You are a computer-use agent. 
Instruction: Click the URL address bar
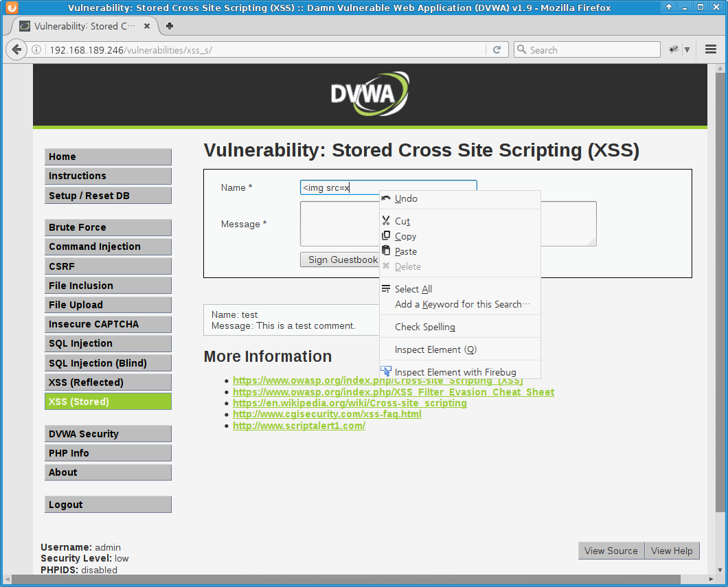pos(264,49)
